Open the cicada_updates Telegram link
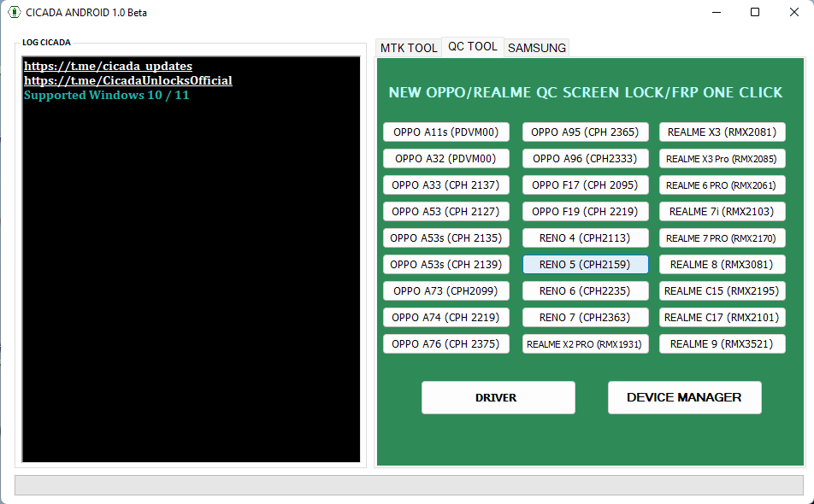The height and width of the screenshot is (504, 814). click(108, 66)
